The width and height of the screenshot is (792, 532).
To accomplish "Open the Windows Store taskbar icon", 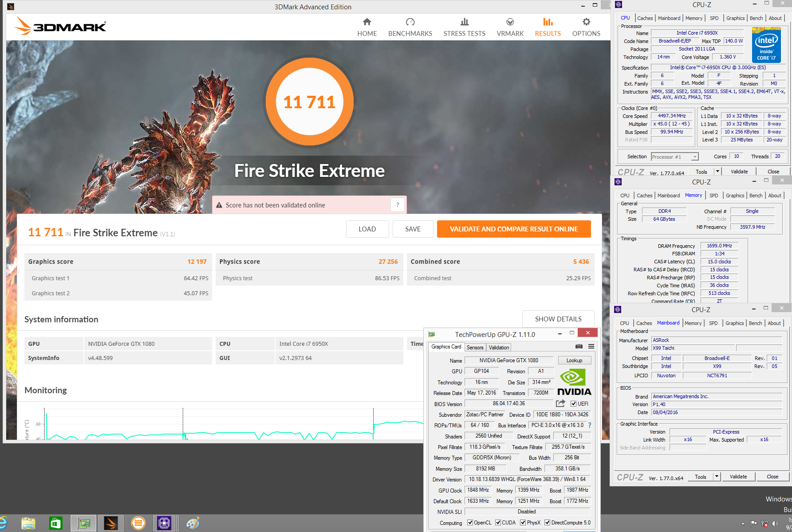I will [x=55, y=523].
